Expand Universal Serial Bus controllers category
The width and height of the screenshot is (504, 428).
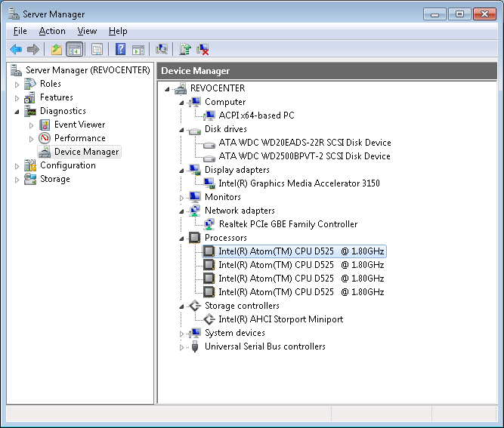tap(181, 347)
